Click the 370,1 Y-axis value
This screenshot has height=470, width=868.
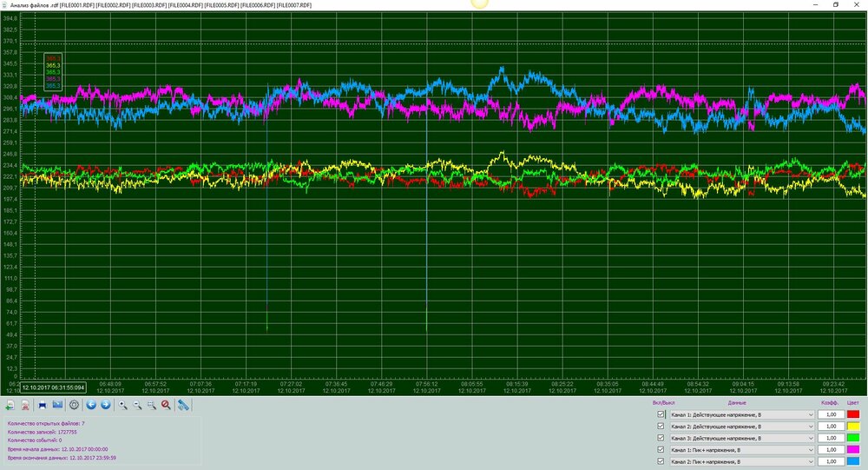point(10,41)
